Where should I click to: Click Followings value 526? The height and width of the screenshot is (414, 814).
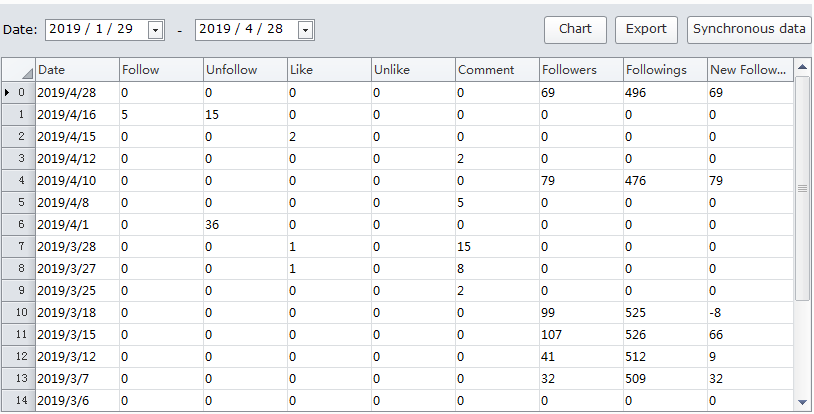click(666, 335)
